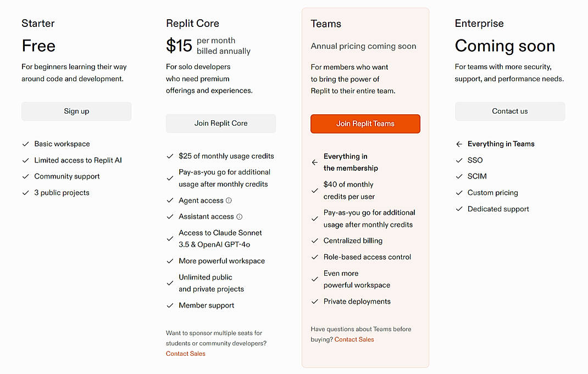Click the left arrow beside Everything in the membership
The image size is (588, 374).
[314, 162]
